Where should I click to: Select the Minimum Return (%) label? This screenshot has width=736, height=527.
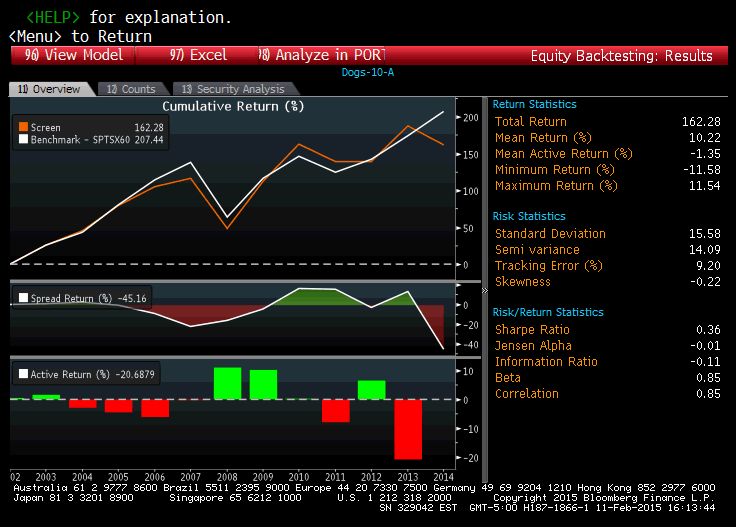pyautogui.click(x=555, y=169)
